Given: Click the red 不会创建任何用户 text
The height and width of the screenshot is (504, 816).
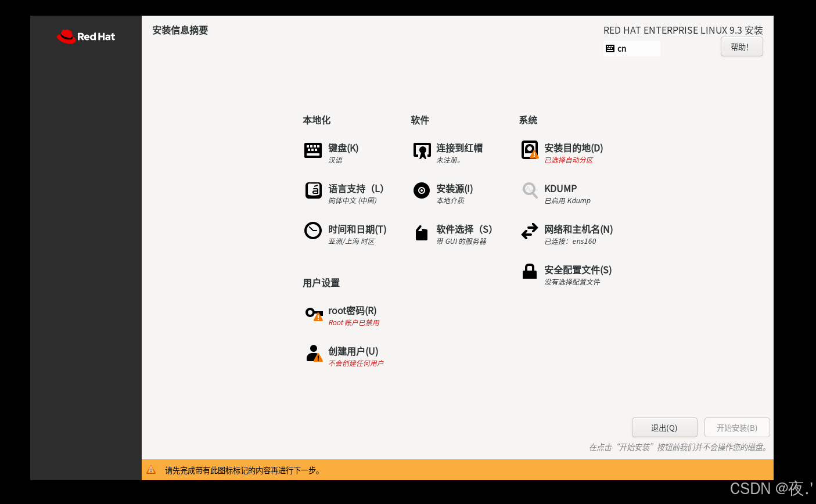Looking at the screenshot, I should [356, 363].
